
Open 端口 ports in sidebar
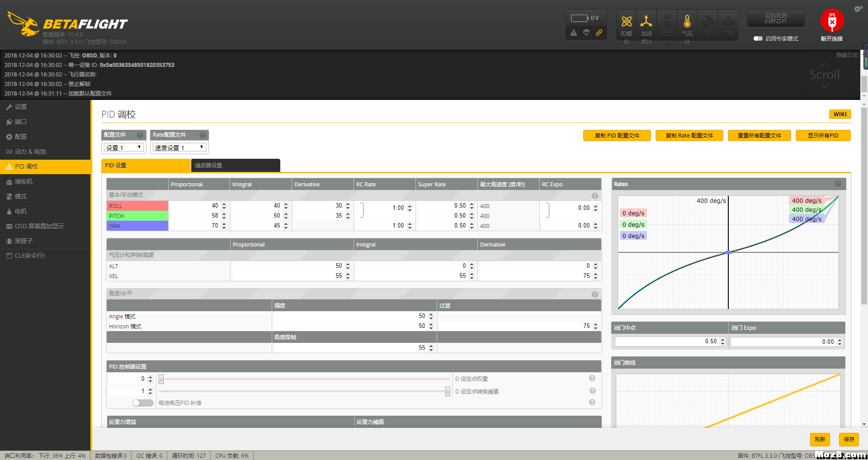[45, 122]
